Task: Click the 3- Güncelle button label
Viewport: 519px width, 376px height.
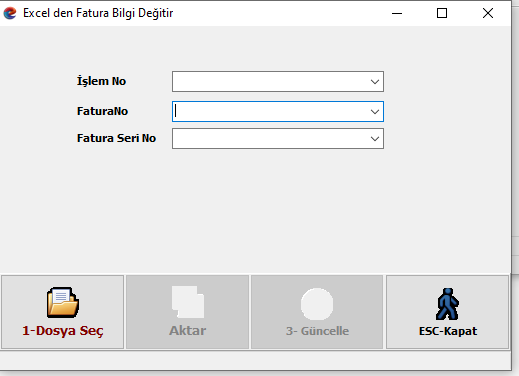Action: click(317, 331)
